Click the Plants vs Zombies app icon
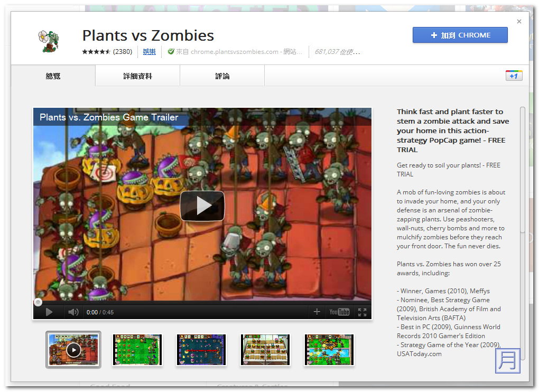The width and height of the screenshot is (539, 392). click(x=48, y=41)
